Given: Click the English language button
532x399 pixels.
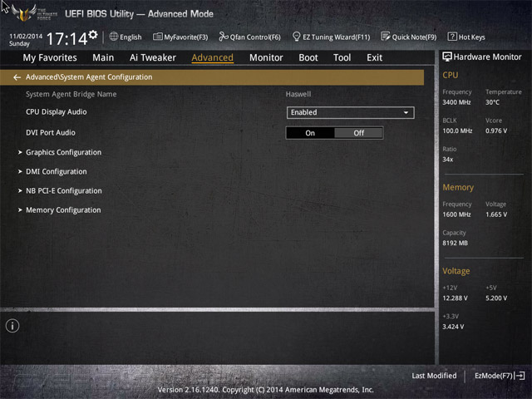Looking at the screenshot, I should pos(126,37).
